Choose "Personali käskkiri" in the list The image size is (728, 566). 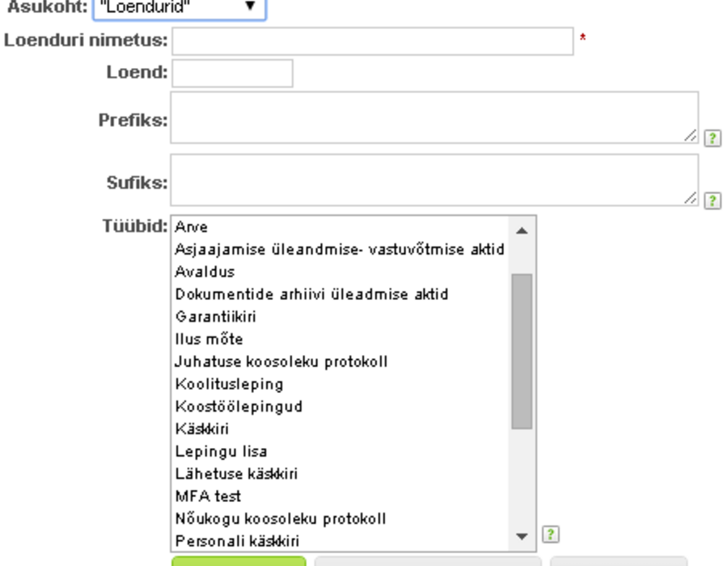pos(341,540)
